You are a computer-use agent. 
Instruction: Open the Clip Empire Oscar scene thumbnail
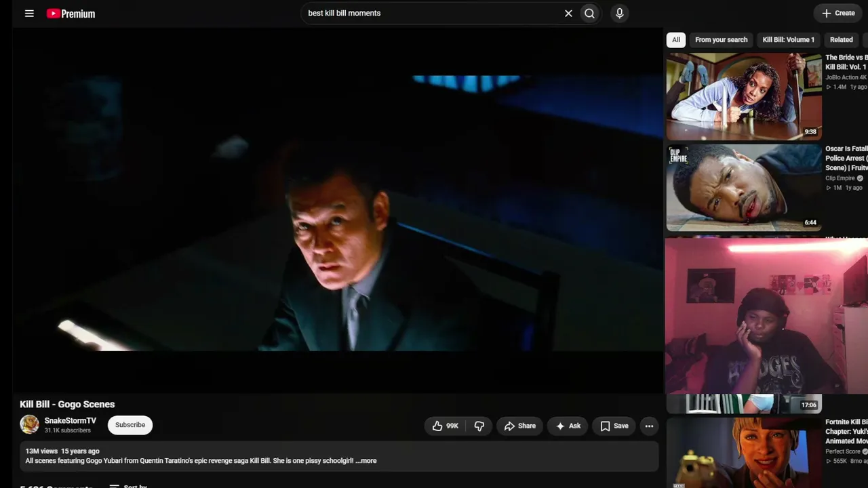744,188
